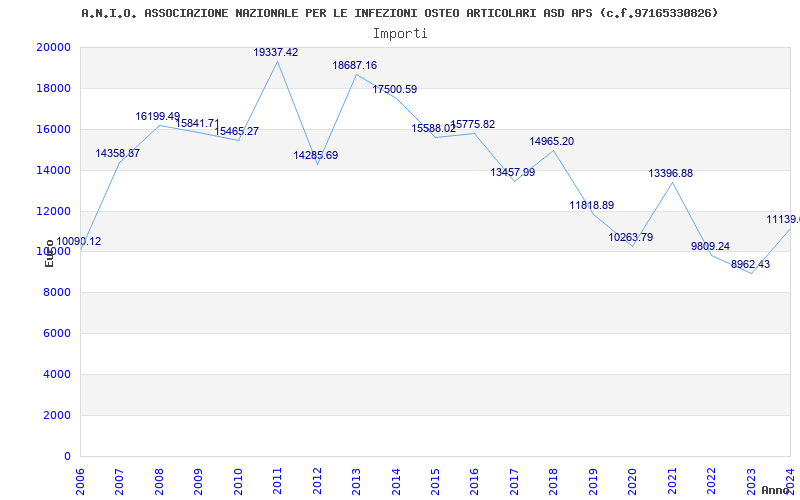Click the 2022 x-axis year label
The width and height of the screenshot is (800, 500).
711,481
